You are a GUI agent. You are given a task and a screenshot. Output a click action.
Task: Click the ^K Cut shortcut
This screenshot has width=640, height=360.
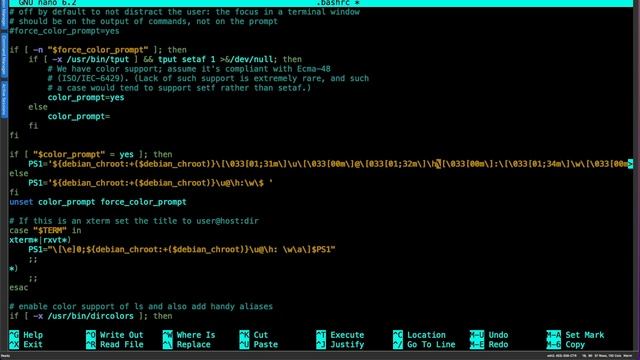point(254,335)
